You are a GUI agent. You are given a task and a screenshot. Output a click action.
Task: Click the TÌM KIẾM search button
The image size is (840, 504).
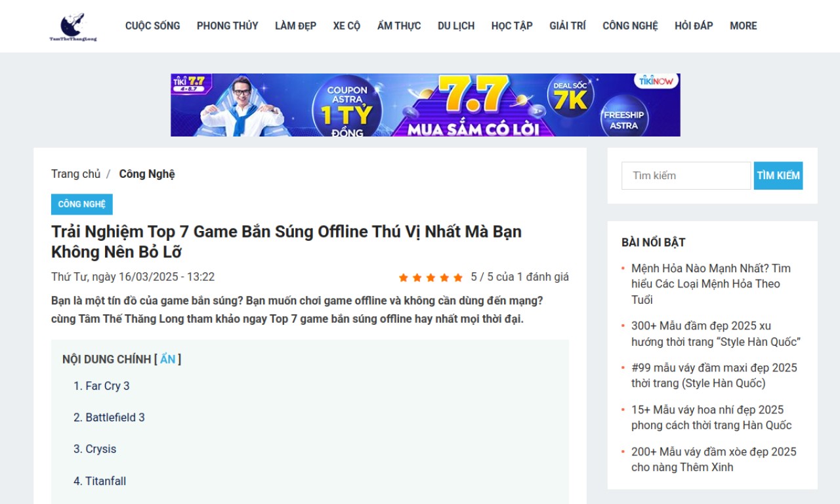pyautogui.click(x=778, y=176)
